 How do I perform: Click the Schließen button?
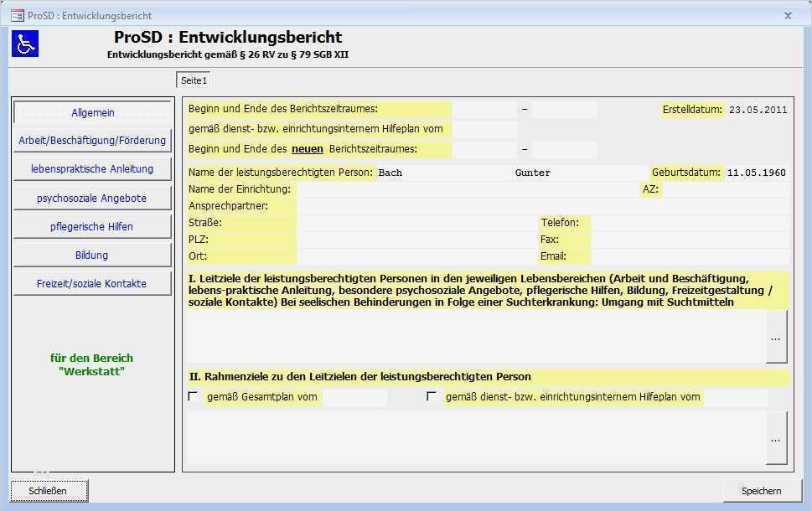[x=48, y=491]
